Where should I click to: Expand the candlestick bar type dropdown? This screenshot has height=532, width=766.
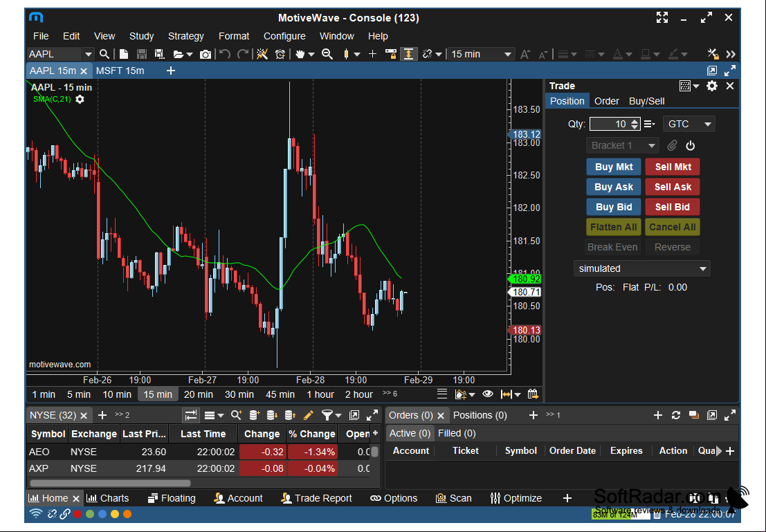pyautogui.click(x=357, y=54)
